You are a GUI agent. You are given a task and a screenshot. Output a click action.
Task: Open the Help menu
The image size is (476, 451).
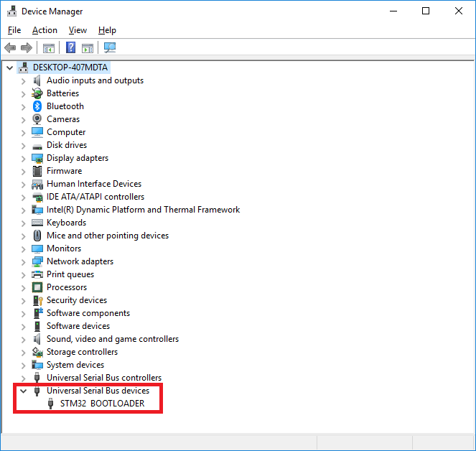pyautogui.click(x=107, y=30)
